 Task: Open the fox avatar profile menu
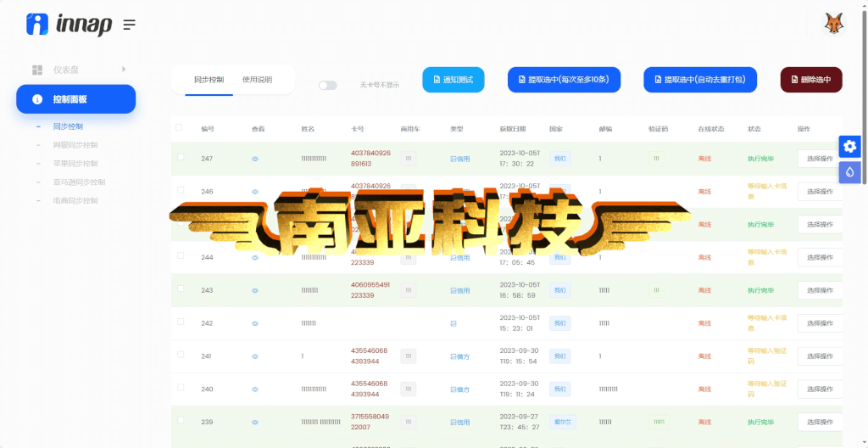click(834, 24)
